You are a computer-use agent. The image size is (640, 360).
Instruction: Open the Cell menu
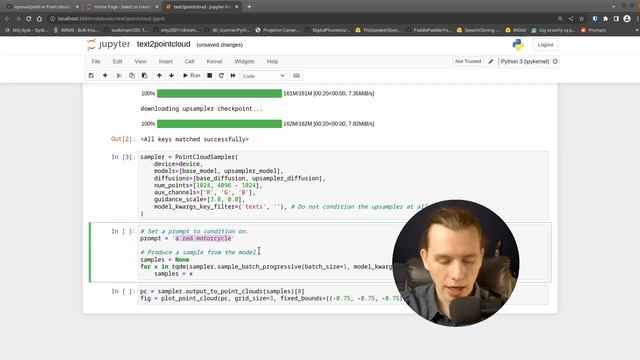pos(189,61)
